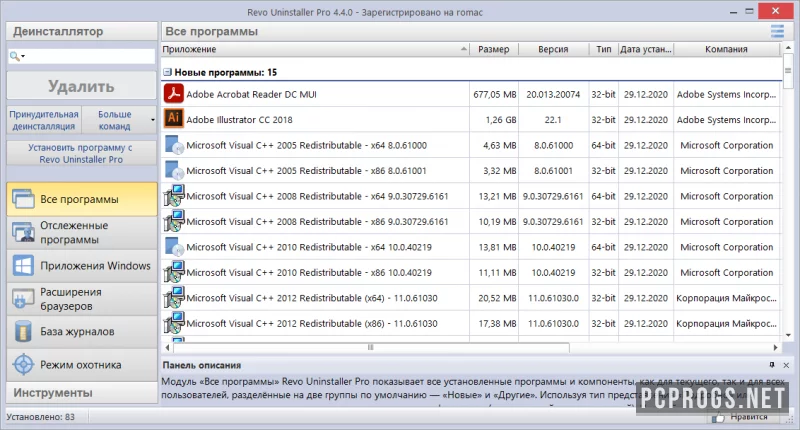Click the Visual C++ 2008 x64 program icon
Image resolution: width=800 pixels, height=430 pixels.
pyautogui.click(x=174, y=196)
